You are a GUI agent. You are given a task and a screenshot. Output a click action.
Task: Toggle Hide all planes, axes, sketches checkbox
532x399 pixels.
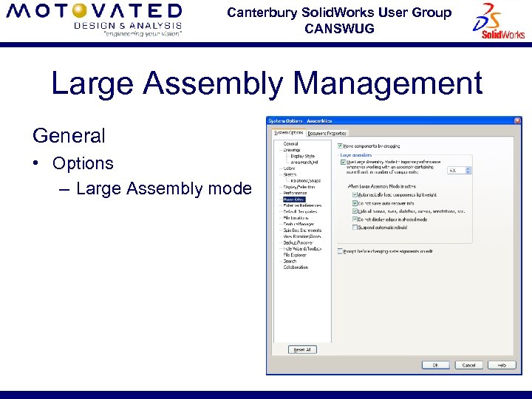coord(355,211)
